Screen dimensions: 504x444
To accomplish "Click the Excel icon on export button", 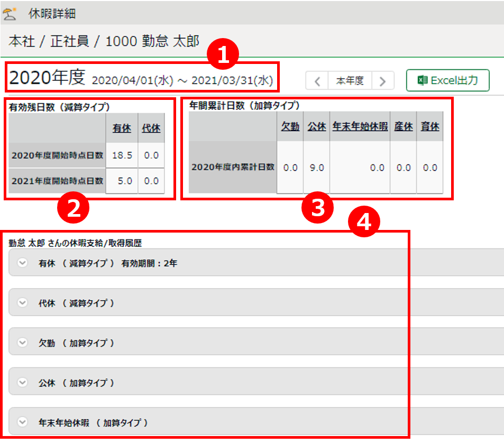I will pos(422,80).
